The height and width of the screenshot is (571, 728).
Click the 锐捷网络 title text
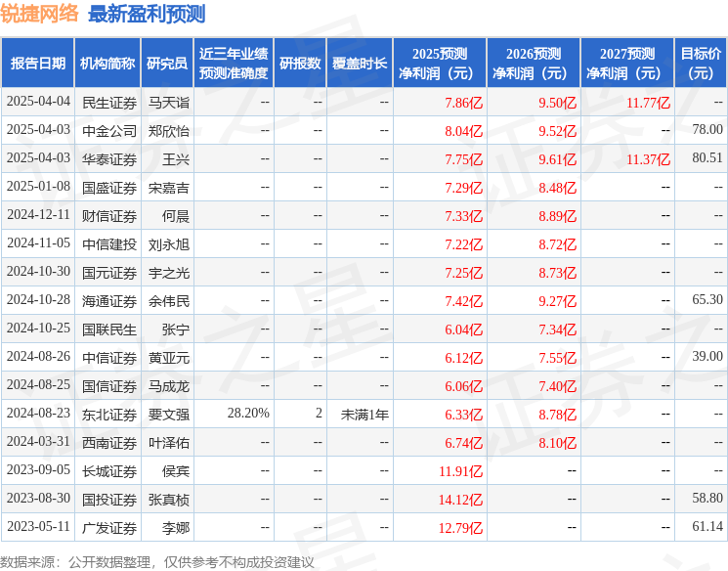(39, 14)
